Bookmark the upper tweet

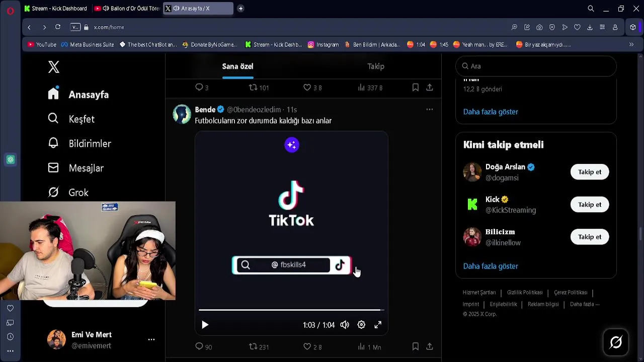pyautogui.click(x=416, y=87)
